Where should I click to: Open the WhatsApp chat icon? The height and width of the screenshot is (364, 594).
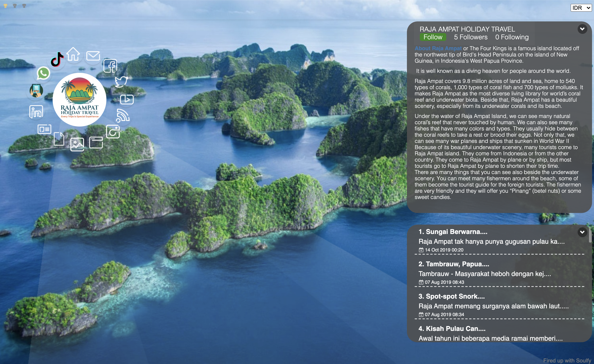tap(43, 73)
